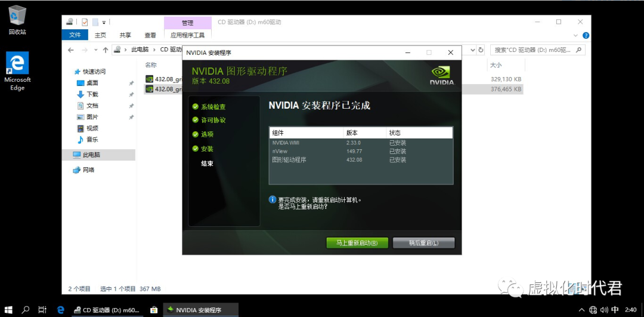Select 图片 in the navigation pane
Viewport: 644px width, 317px height.
pyautogui.click(x=92, y=117)
